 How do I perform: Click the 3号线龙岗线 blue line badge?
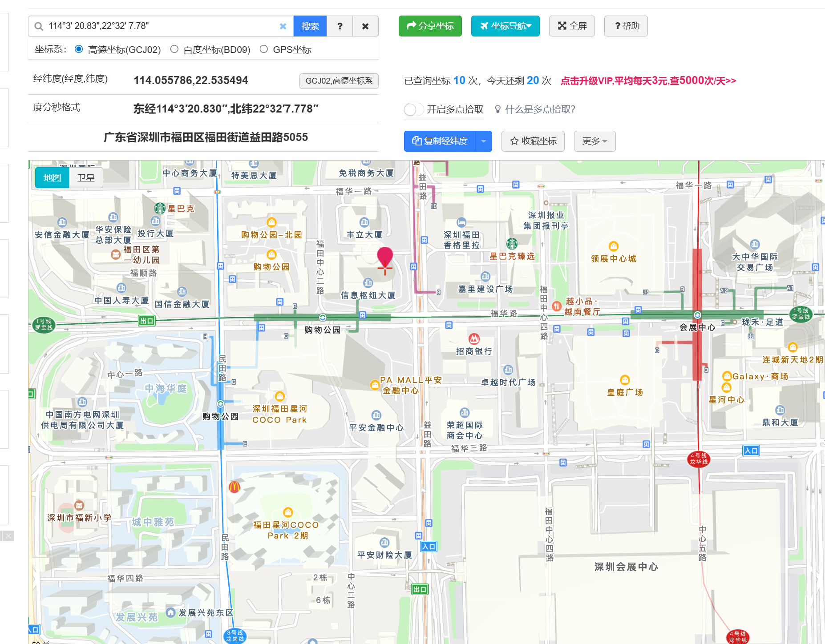(x=235, y=636)
